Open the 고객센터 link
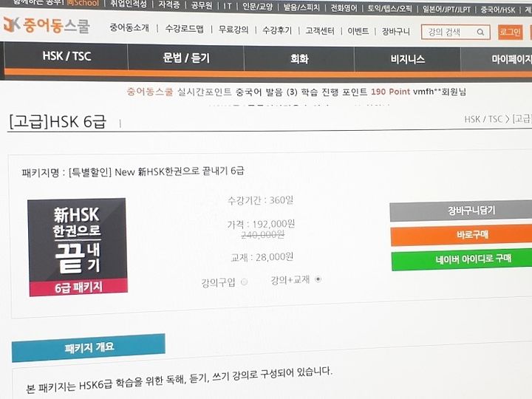Image resolution: width=532 pixels, height=399 pixels. (320, 31)
